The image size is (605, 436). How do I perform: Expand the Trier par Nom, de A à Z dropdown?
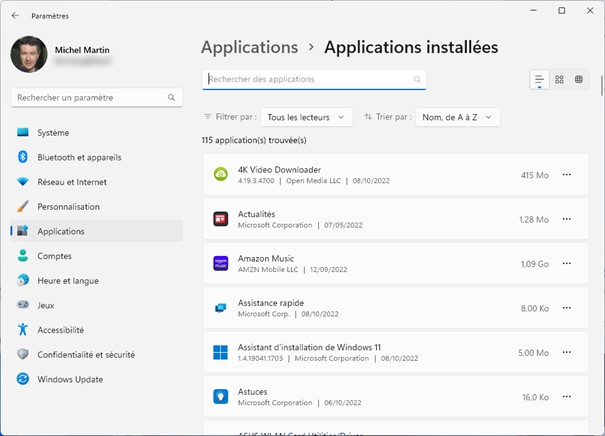(x=457, y=117)
